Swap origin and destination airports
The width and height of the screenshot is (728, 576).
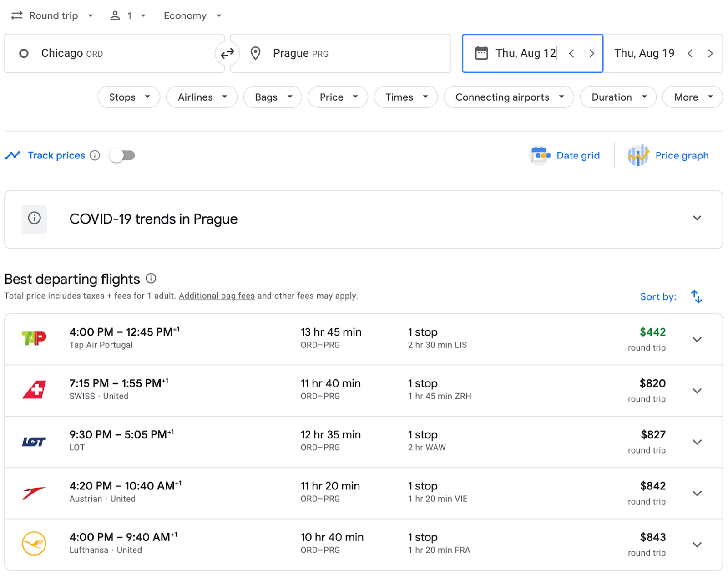pos(227,53)
